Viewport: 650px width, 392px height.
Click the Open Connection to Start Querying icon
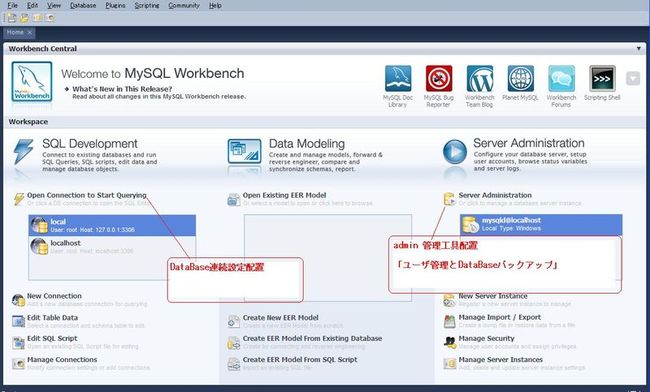pyautogui.click(x=19, y=199)
